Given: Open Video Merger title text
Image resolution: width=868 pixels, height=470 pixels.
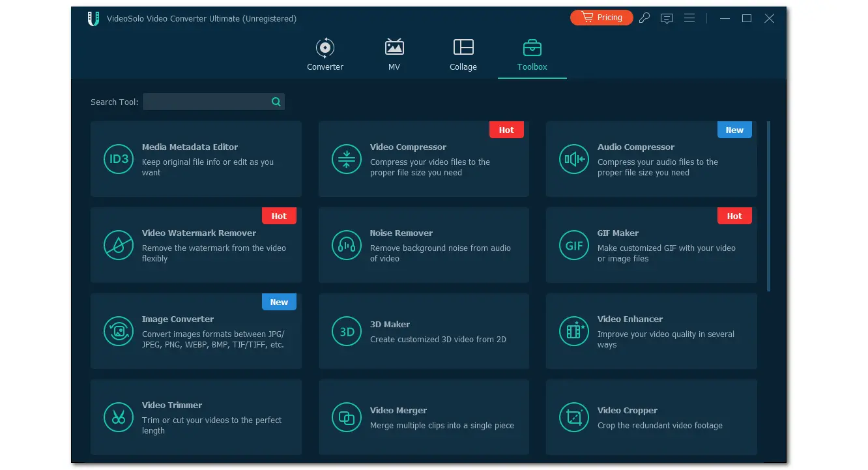Looking at the screenshot, I should point(398,411).
